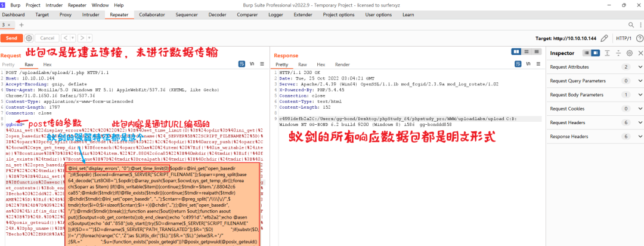Toggle word wrap in request pane

pyautogui.click(x=242, y=64)
